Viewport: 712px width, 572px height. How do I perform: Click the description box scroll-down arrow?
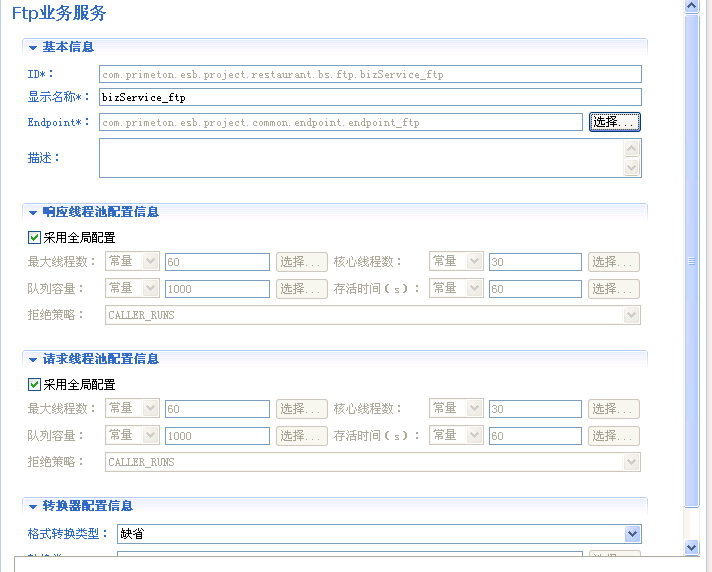631,168
